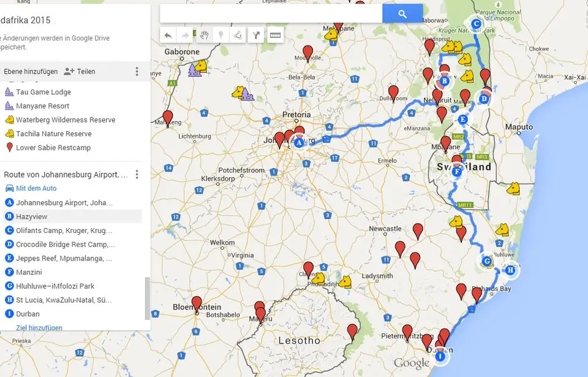The image size is (588, 377).
Task: Click the sidebar layer list scrollbar
Action: [148, 299]
